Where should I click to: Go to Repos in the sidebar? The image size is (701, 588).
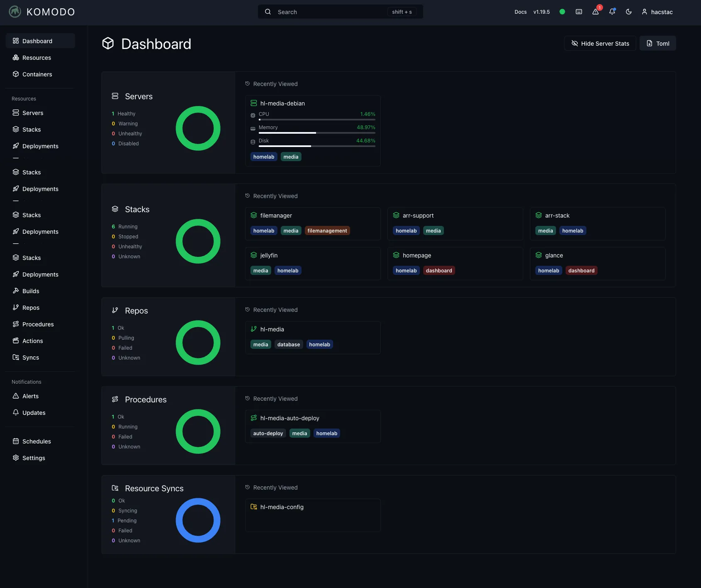31,308
